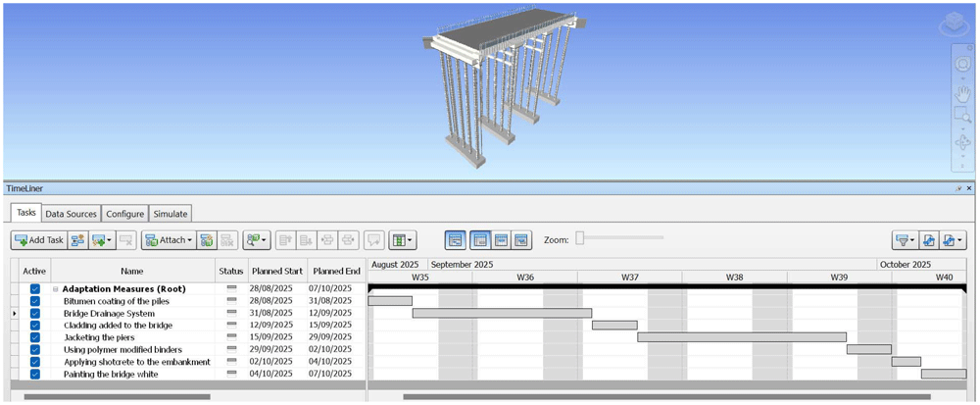Click the Insert Task icon

[x=78, y=240]
